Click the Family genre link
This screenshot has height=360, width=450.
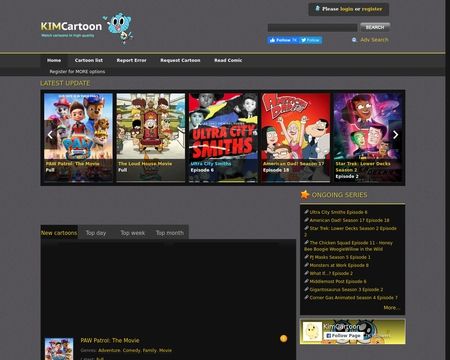coord(149,350)
